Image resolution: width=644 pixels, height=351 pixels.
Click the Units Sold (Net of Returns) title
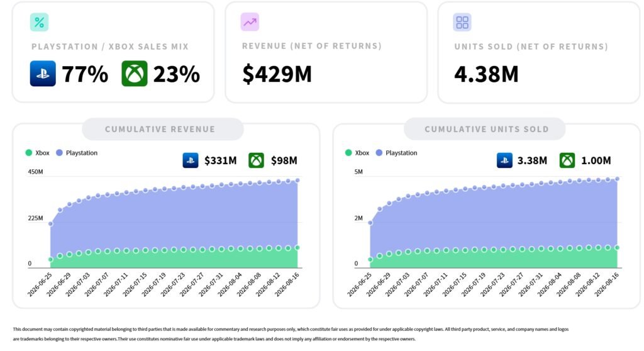531,47
